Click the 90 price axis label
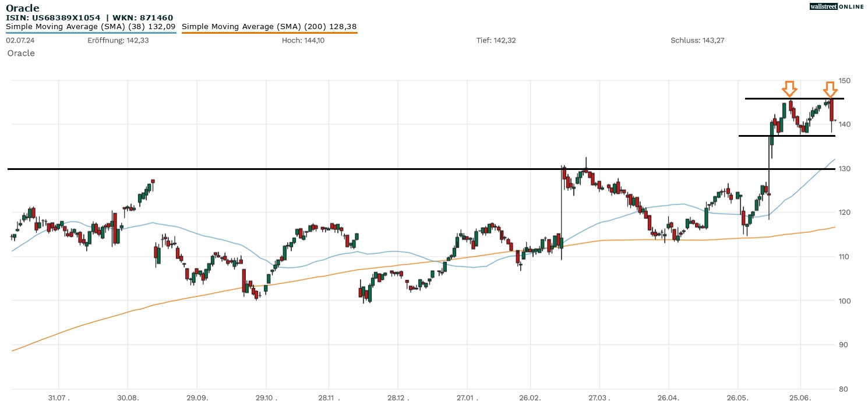This screenshot has height=401, width=868. tap(842, 345)
